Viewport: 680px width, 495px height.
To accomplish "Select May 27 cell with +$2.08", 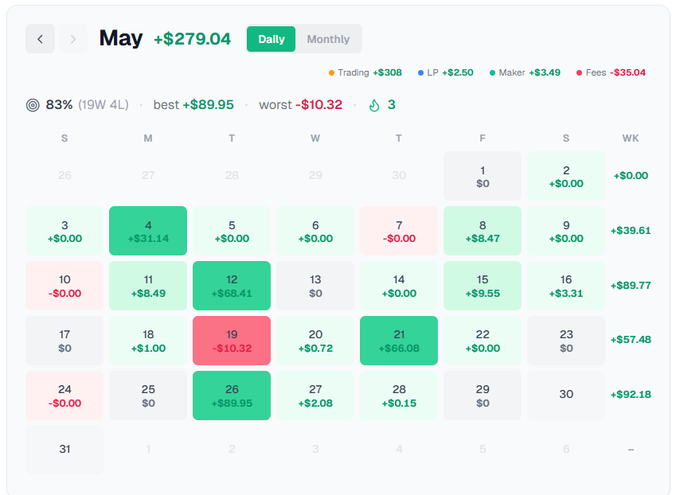I will pyautogui.click(x=315, y=396).
